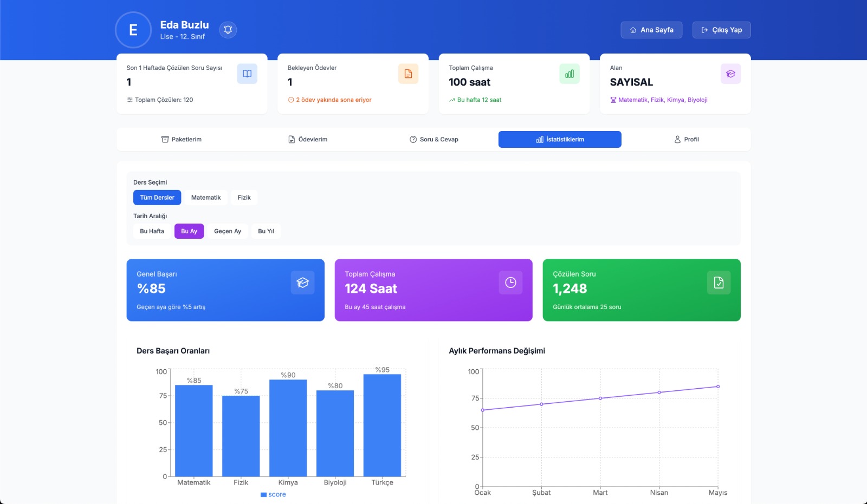Click the graduation cap icon on Genel Başarı card
Screen dimensions: 867x504
(302, 283)
